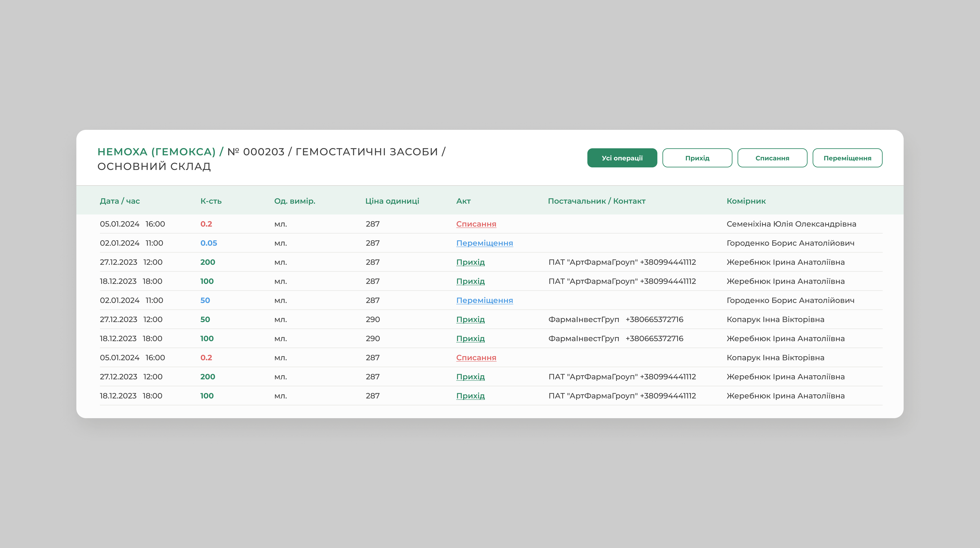Open 'Прихід' act for quantity 50 at price 290

(x=470, y=319)
